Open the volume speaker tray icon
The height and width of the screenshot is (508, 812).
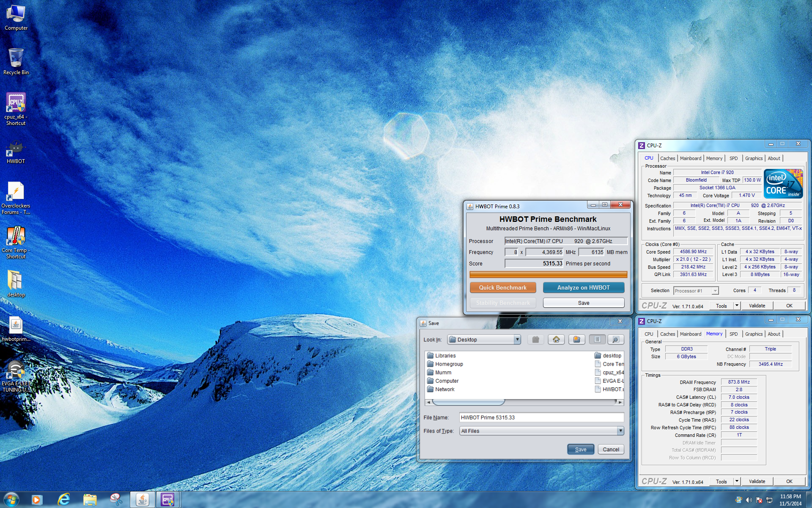click(x=749, y=500)
